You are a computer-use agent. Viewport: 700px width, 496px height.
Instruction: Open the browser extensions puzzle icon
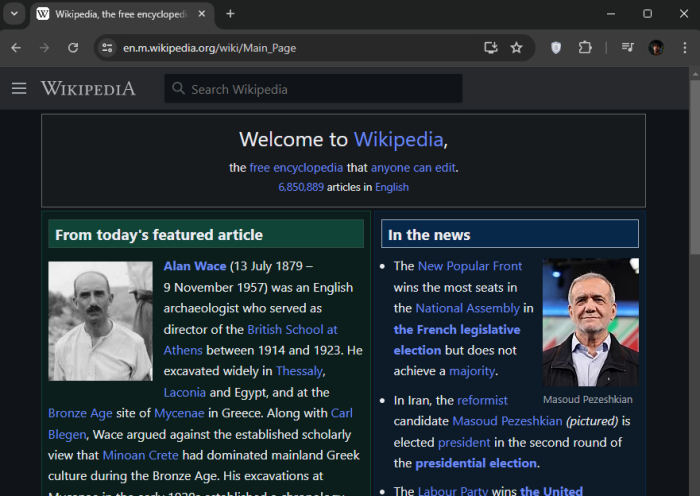(585, 47)
